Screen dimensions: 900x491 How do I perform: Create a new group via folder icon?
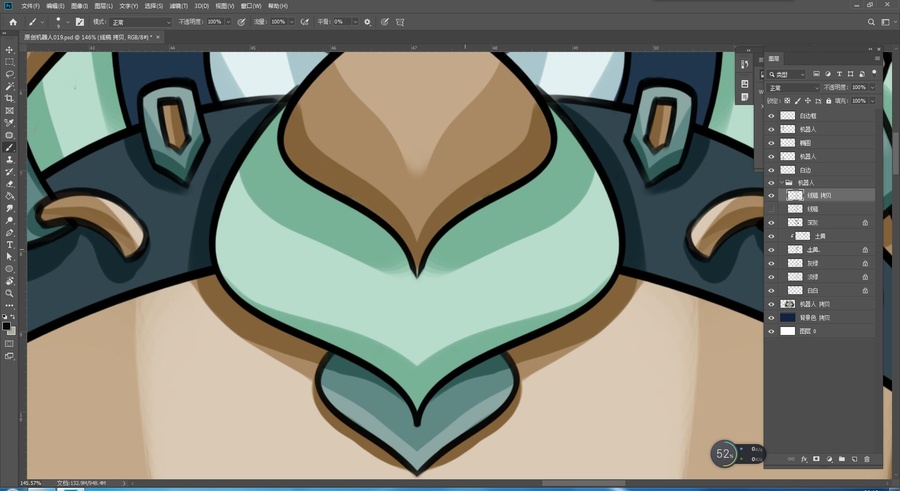click(841, 459)
